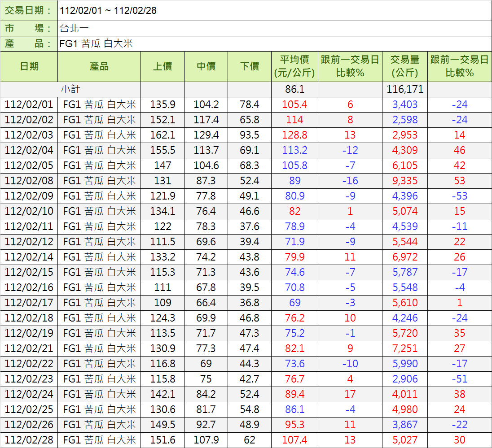The width and height of the screenshot is (492, 448).
Task: Select average price 128.8 cell
Action: click(294, 135)
